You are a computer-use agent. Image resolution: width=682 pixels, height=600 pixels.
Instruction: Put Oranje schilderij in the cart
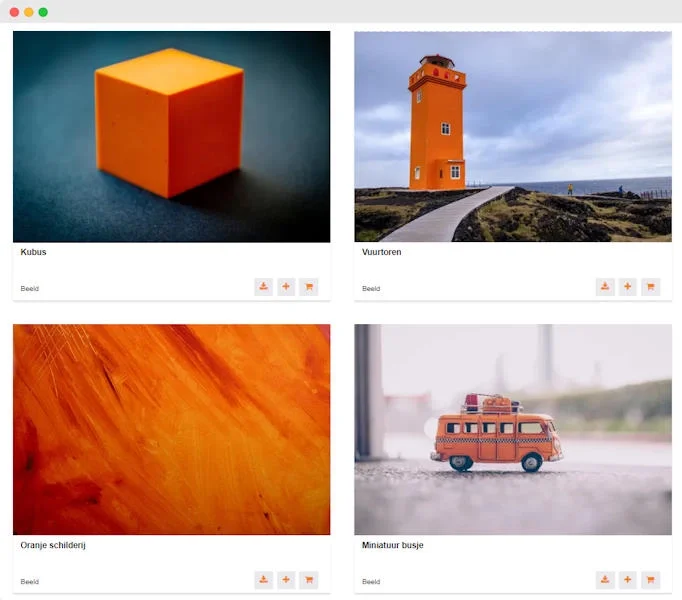click(x=309, y=580)
